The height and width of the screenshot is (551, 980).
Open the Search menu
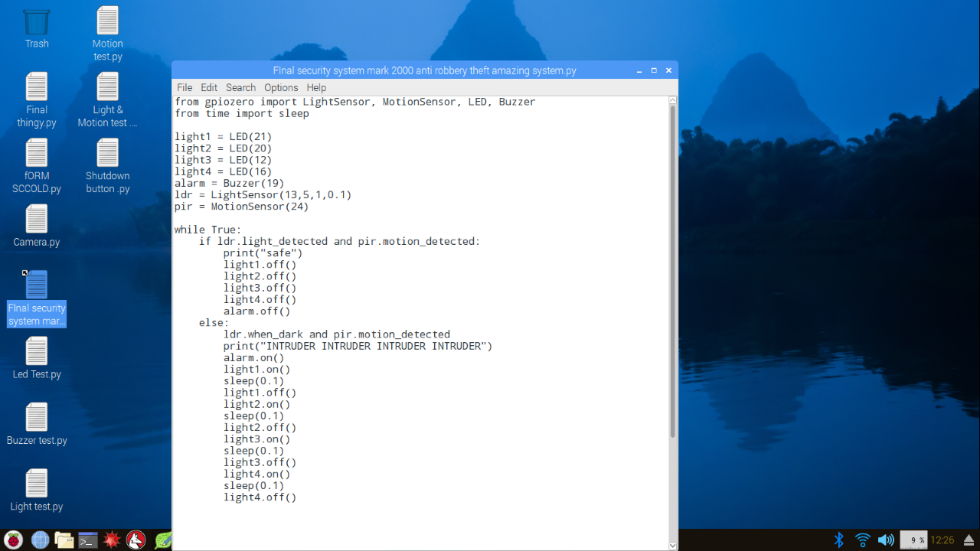point(240,87)
